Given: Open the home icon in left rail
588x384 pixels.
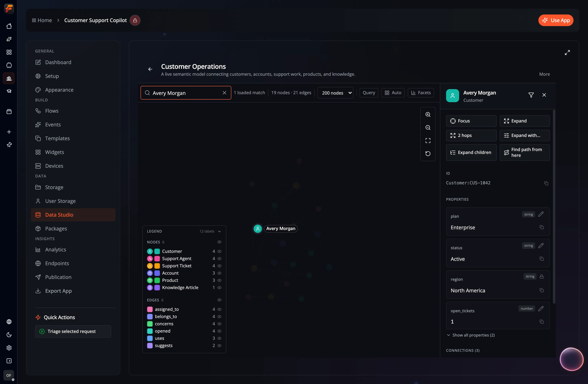Looking at the screenshot, I should (9, 26).
